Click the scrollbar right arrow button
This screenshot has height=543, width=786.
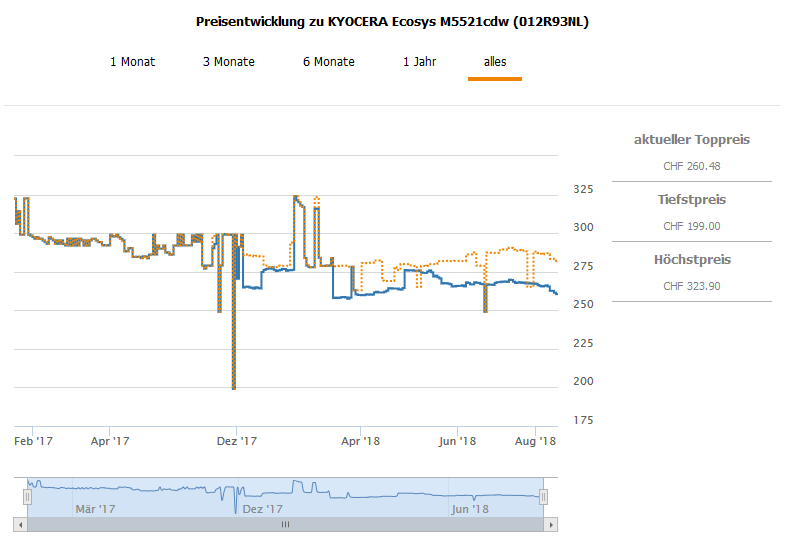551,524
